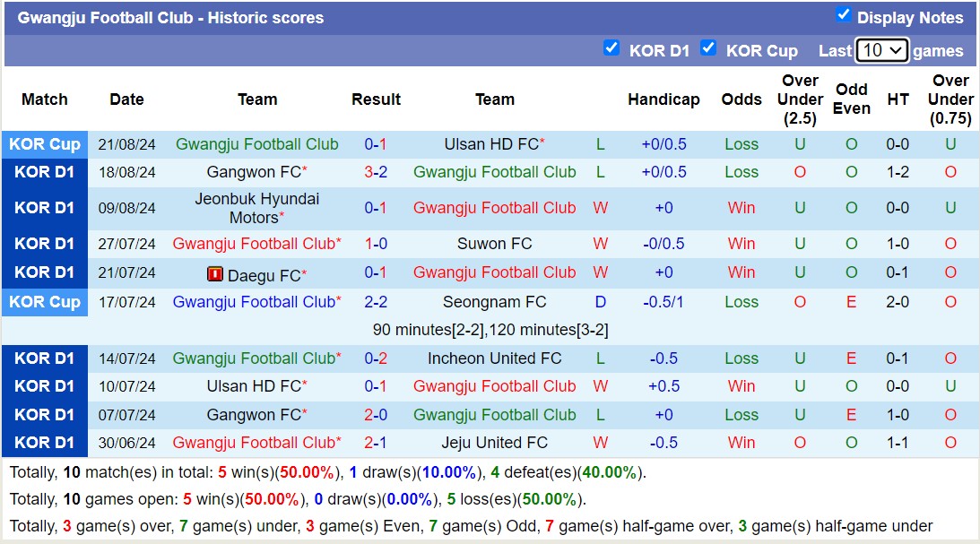Click the Odd Even column header
Viewport: 980px width, 544px height.
point(851,99)
